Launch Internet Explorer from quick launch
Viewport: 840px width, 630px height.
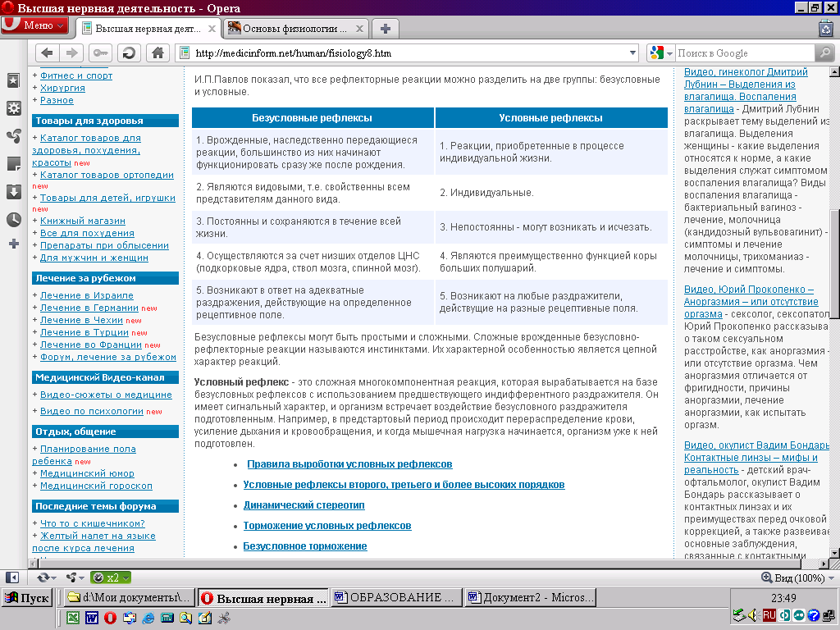pos(148,618)
